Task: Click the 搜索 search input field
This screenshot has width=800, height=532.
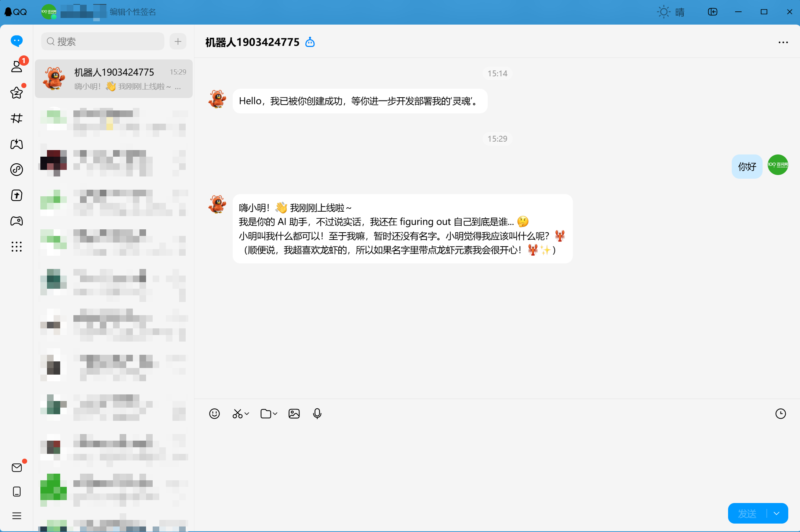Action: (x=103, y=41)
